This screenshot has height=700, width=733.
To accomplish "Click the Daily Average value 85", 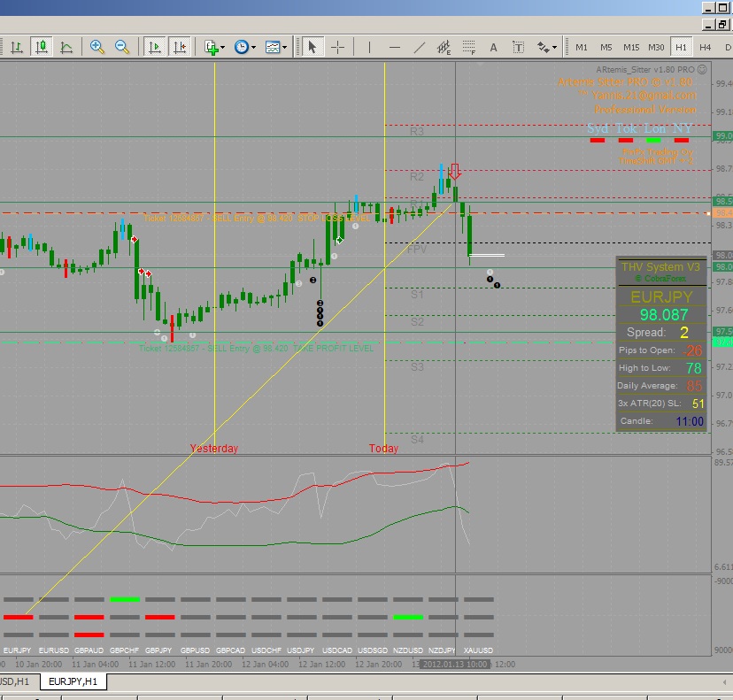I will 694,386.
